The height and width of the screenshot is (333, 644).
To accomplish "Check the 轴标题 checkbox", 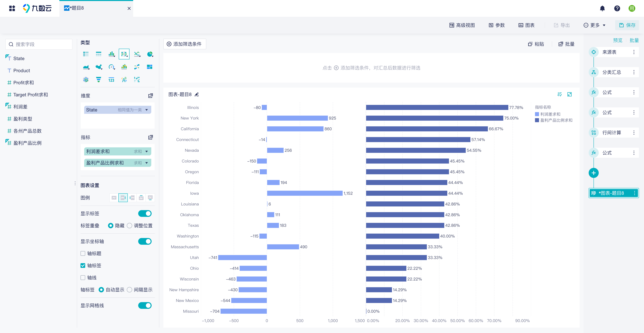I will pyautogui.click(x=83, y=253).
